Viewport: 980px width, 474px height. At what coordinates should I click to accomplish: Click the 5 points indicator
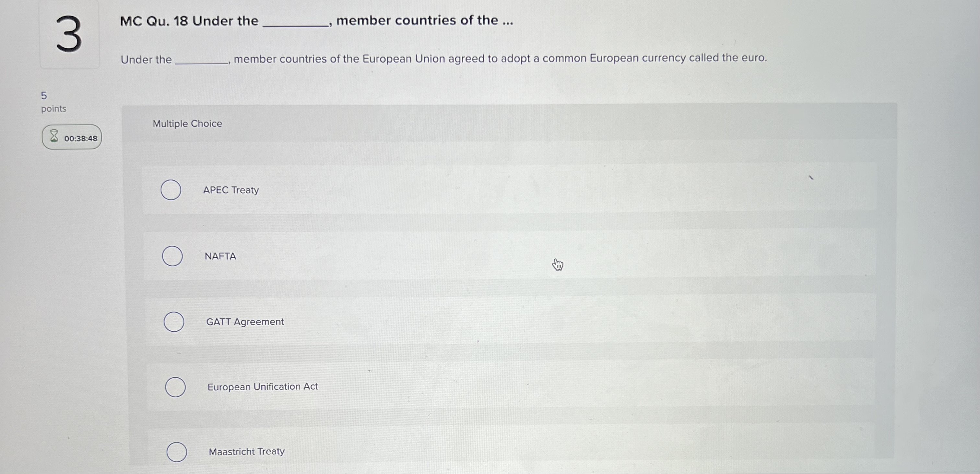53,101
